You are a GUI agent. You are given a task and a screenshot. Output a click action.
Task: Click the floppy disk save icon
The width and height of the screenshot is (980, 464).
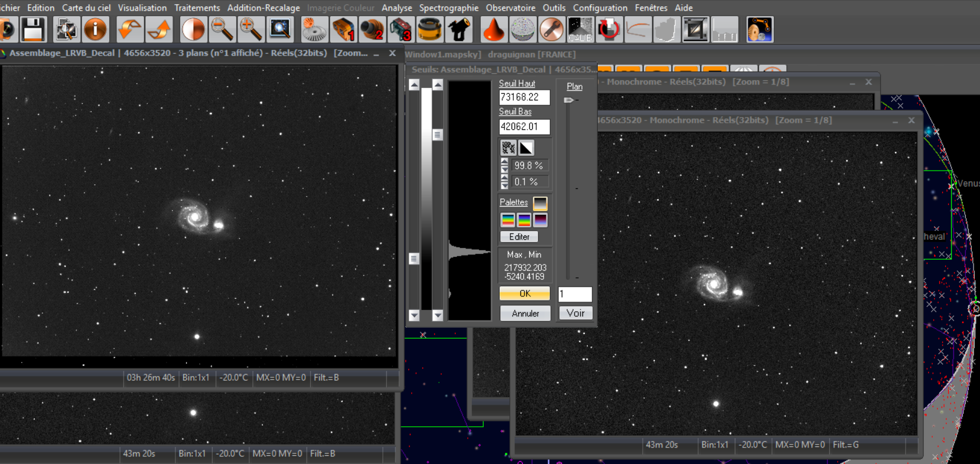click(33, 30)
